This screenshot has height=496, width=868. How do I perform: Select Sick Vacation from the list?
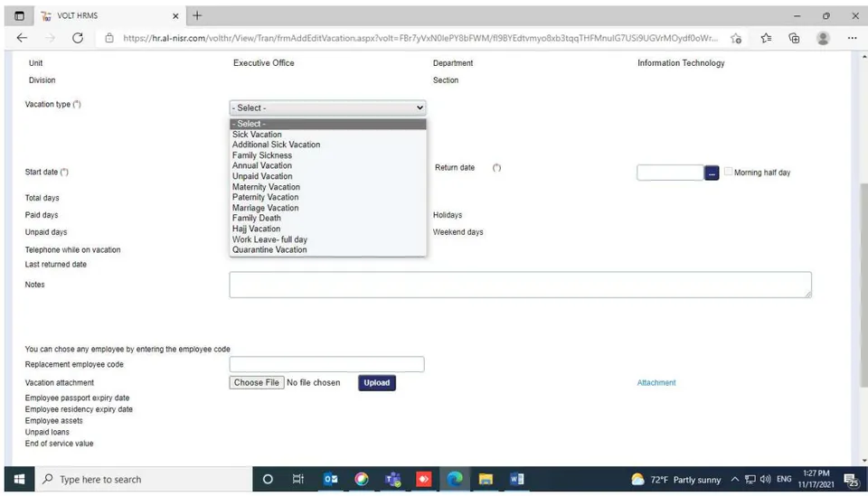pos(327,135)
